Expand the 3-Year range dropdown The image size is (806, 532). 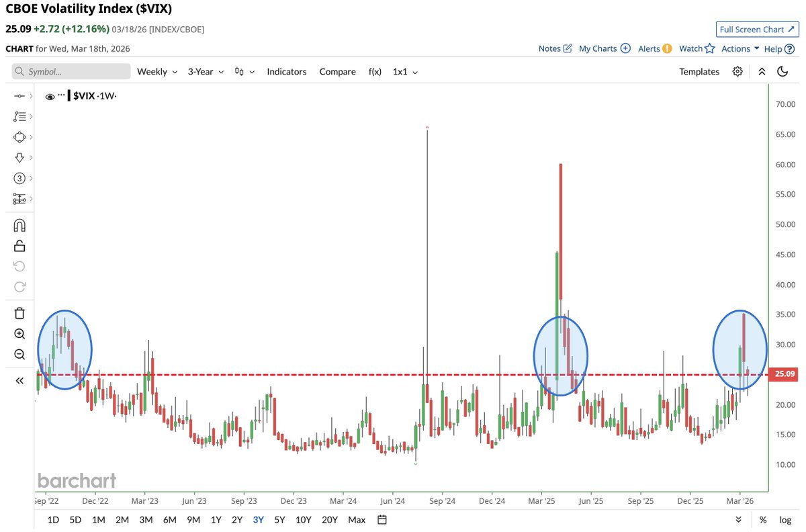(204, 71)
